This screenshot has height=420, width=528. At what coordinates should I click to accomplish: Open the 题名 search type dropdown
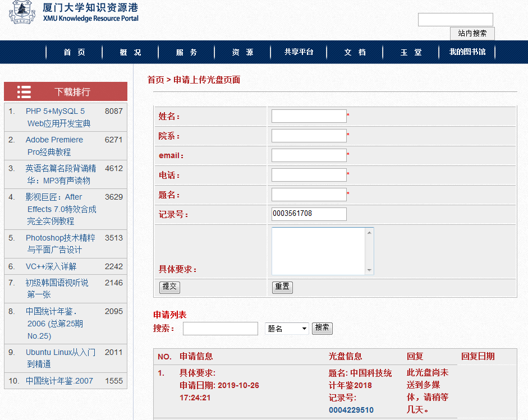coord(287,329)
